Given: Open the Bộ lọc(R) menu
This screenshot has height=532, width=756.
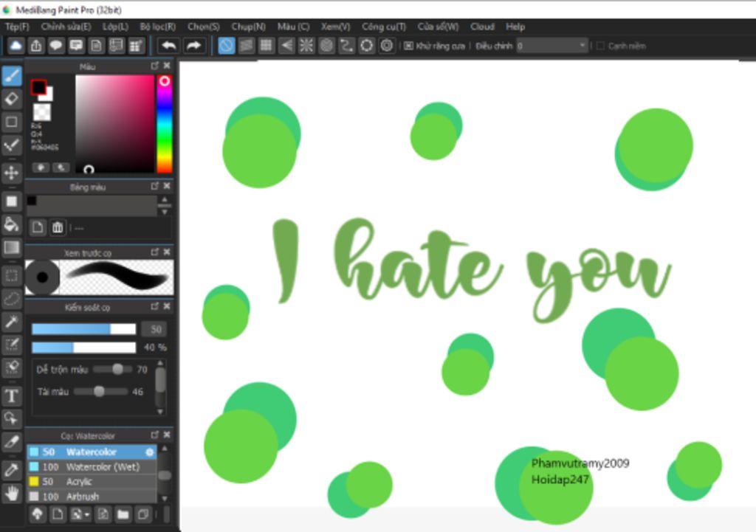Looking at the screenshot, I should 157,27.
